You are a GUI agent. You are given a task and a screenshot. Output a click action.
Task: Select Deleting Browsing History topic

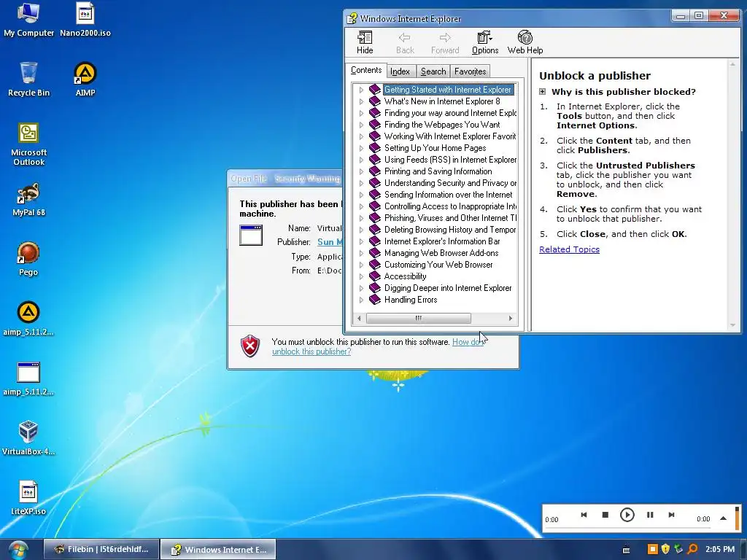coord(450,230)
